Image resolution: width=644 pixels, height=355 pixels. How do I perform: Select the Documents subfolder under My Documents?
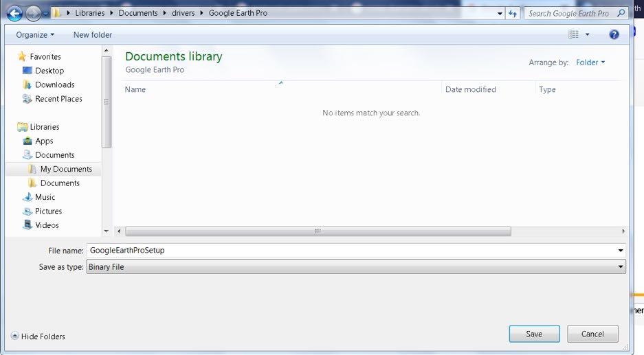60,183
